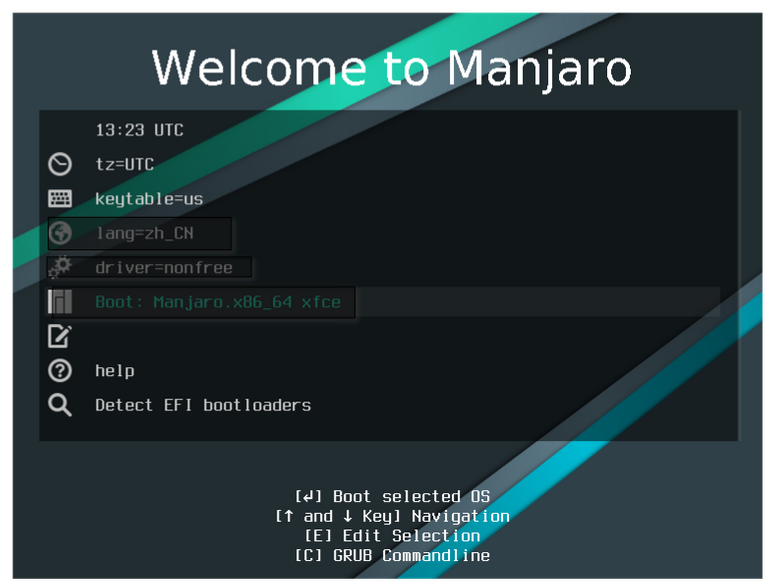Choose Boot: Manjaro.x86_64 xfce entry
This screenshot has height=584, width=768.
click(217, 302)
